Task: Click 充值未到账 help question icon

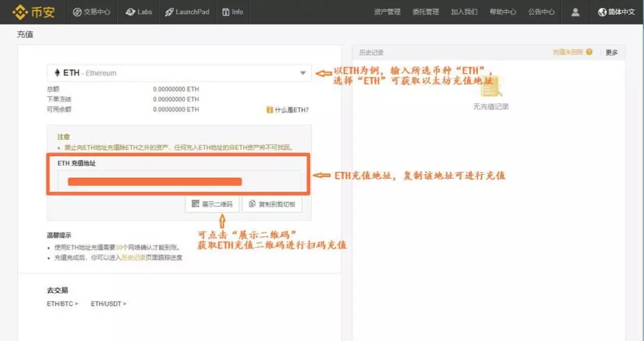Action: click(x=589, y=52)
